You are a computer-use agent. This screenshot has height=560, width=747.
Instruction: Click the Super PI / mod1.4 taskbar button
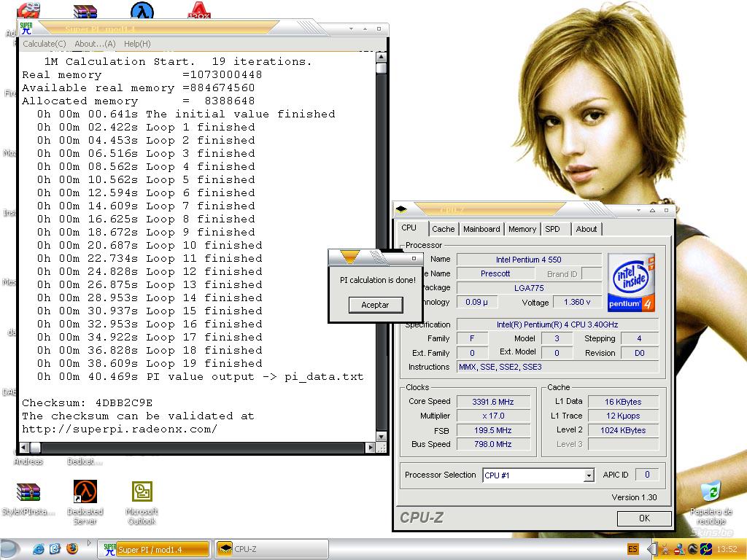155,549
